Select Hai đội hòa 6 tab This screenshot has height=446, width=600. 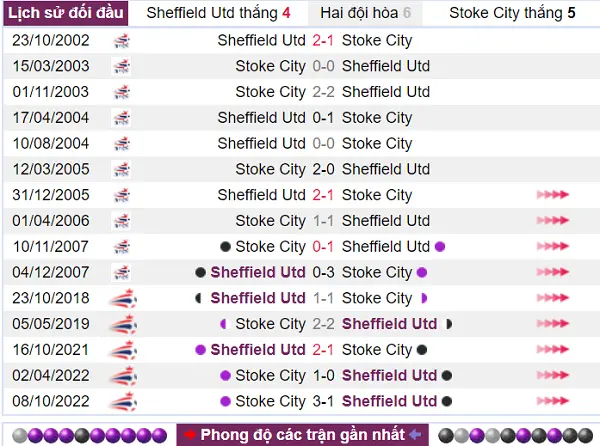pos(365,13)
